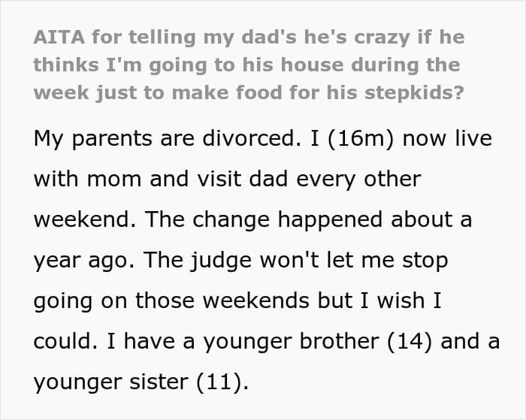Click the gray AITA post title

[249, 65]
